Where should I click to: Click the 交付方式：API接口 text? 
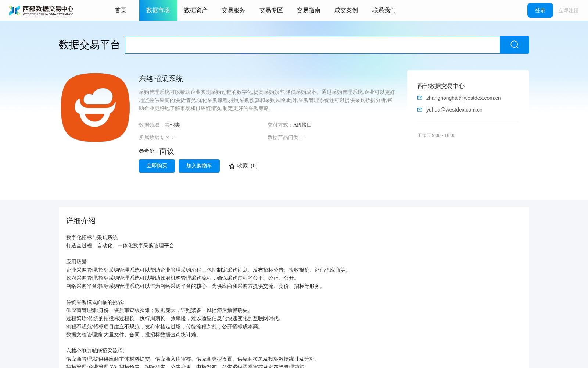[x=290, y=125]
